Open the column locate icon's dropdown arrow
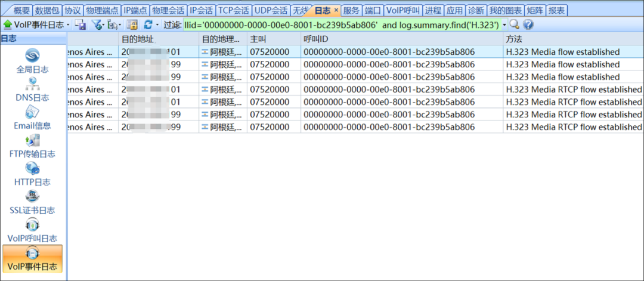 click(119, 26)
